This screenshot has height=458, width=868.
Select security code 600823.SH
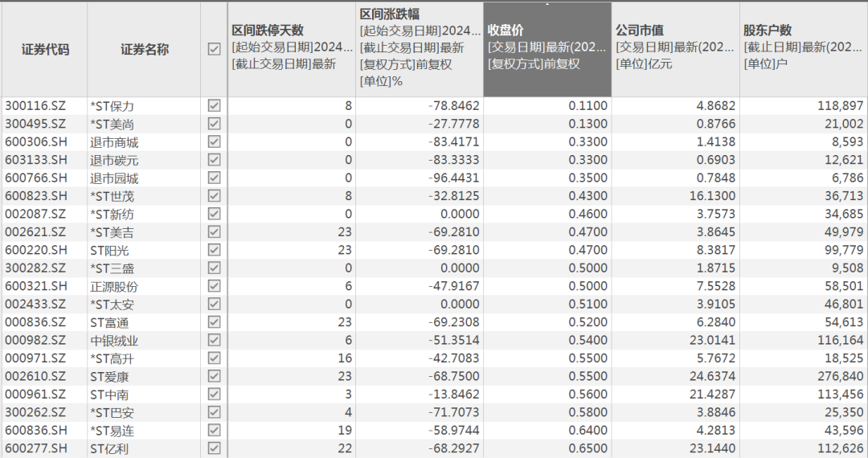tap(36, 196)
